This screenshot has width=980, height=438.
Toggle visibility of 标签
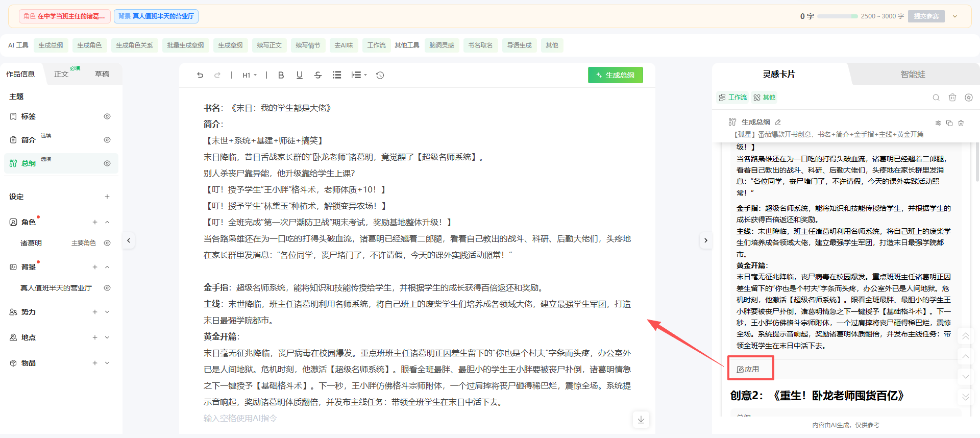tap(107, 116)
